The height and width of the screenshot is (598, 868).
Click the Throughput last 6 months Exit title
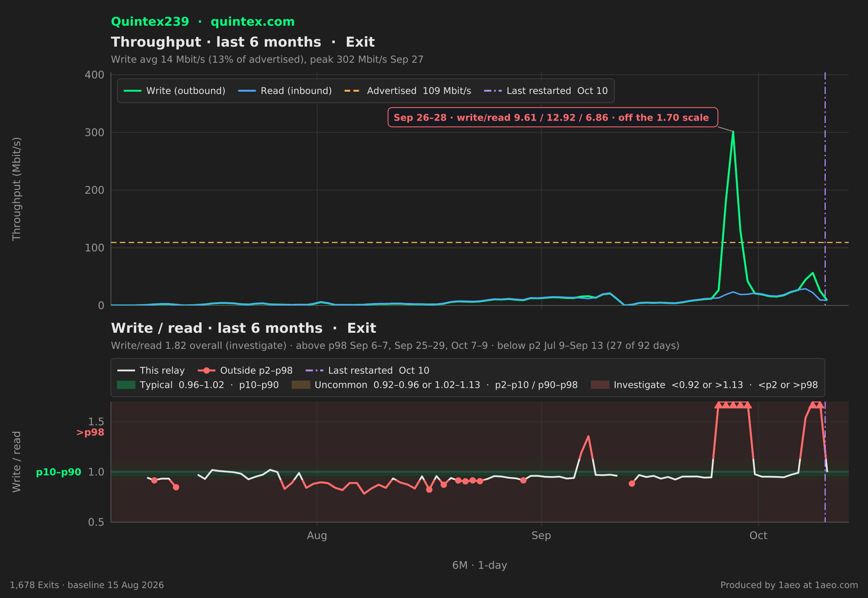point(243,42)
